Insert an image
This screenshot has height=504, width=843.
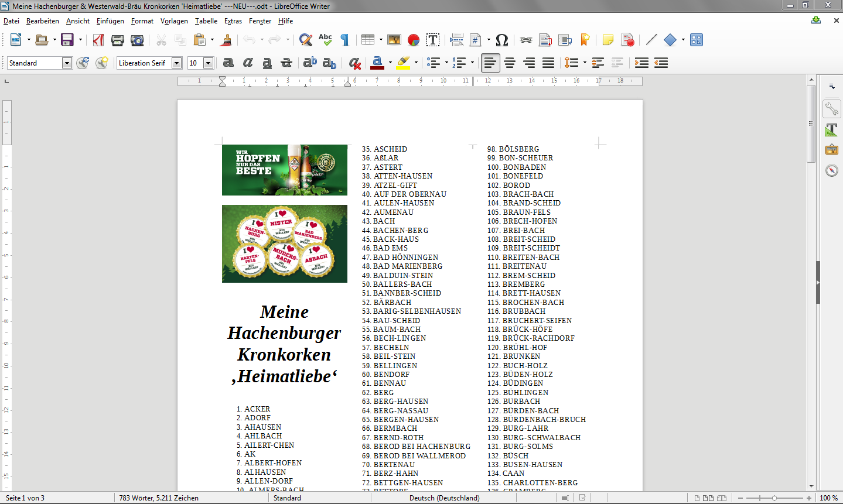click(x=394, y=40)
